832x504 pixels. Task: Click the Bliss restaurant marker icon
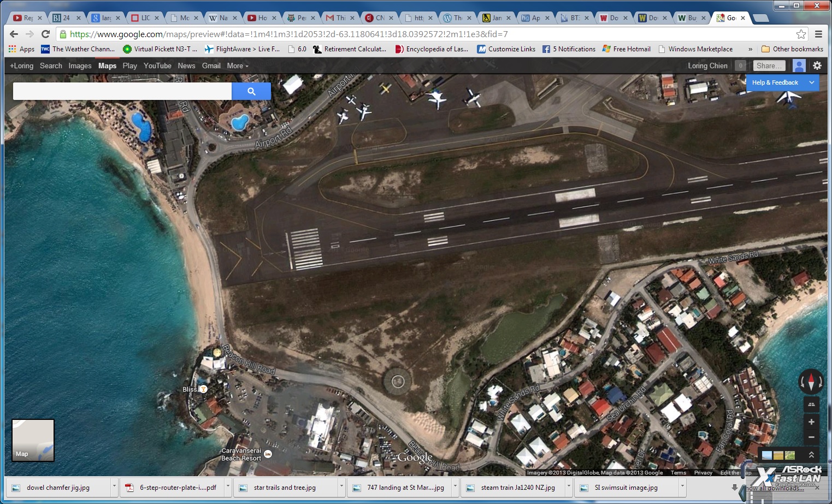tap(203, 389)
